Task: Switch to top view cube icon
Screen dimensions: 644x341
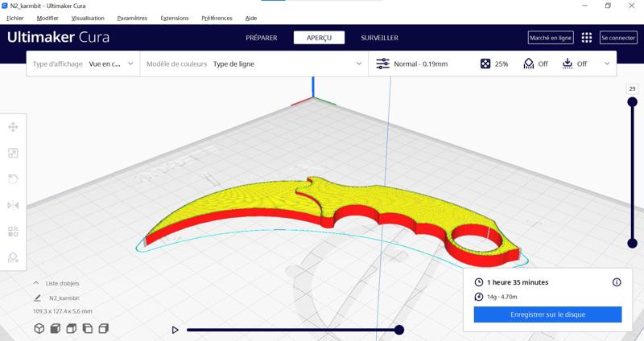Action: 72,328
